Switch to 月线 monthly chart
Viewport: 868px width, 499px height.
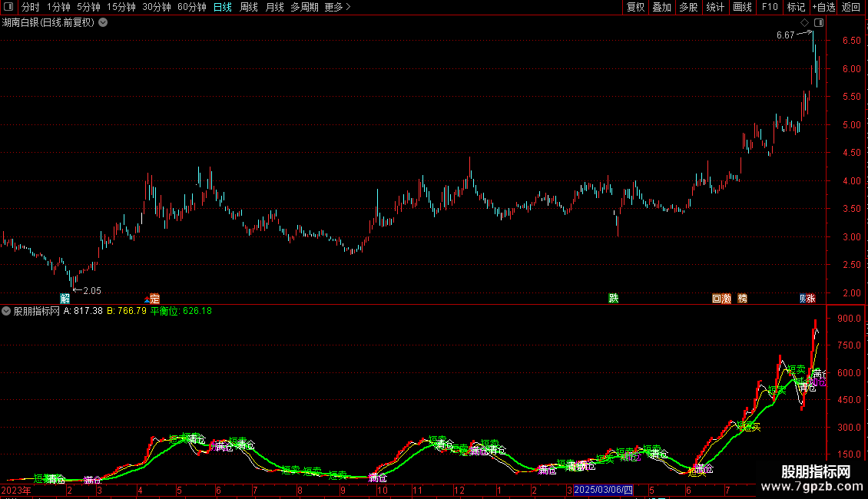[x=274, y=7]
